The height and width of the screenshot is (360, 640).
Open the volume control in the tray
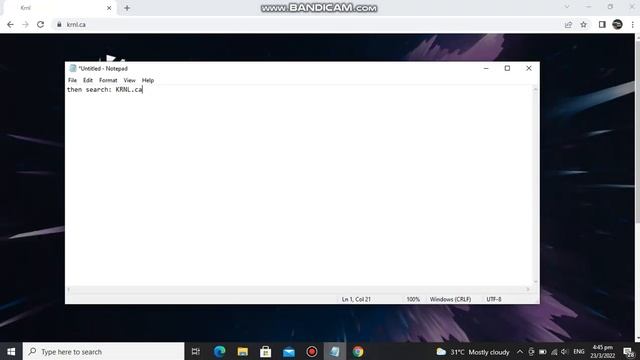click(564, 351)
